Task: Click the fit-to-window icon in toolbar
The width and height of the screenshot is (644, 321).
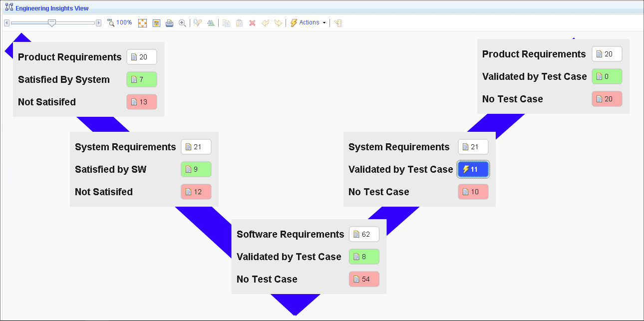Action: pyautogui.click(x=142, y=23)
